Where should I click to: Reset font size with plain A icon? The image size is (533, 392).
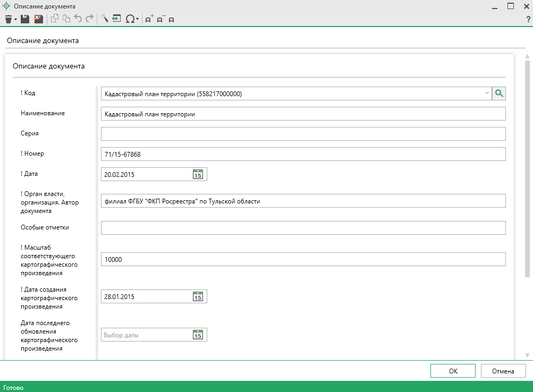tap(171, 20)
